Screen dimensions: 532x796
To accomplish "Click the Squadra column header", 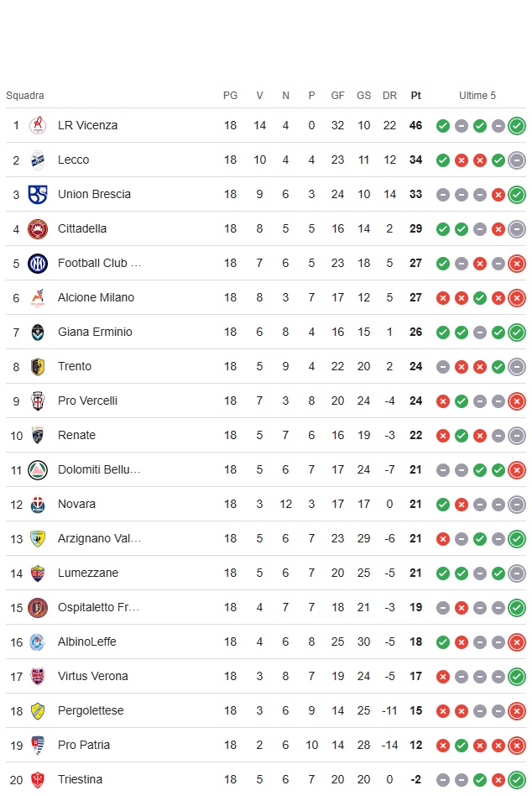I will [25, 96].
